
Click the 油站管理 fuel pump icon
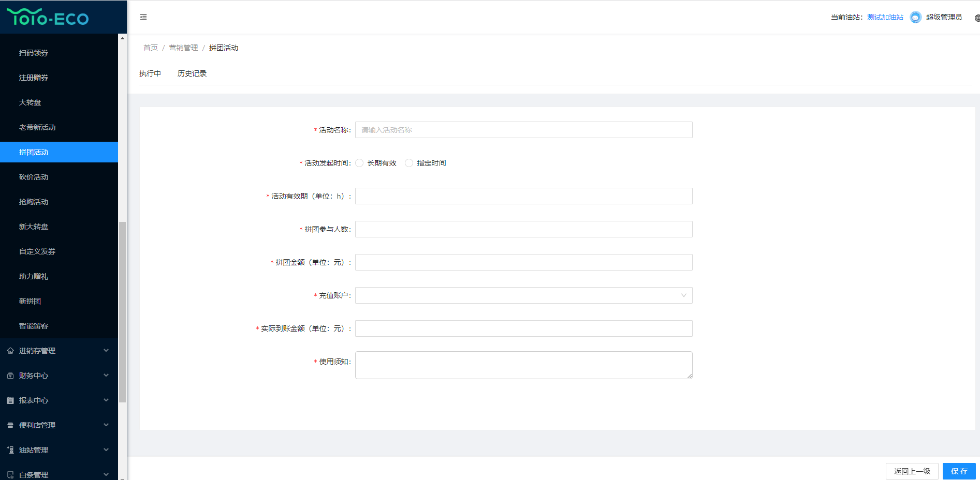[x=10, y=450]
